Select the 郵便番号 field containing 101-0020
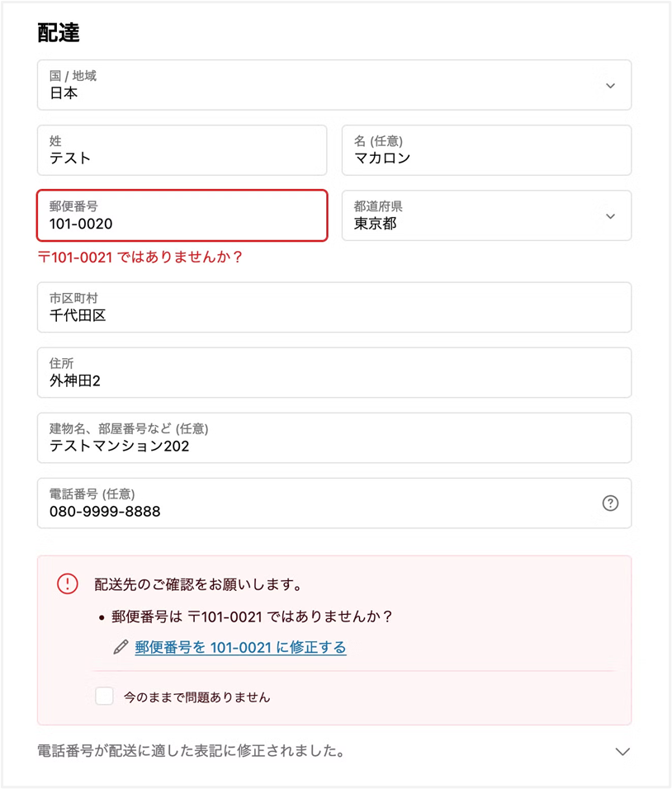 pos(182,216)
